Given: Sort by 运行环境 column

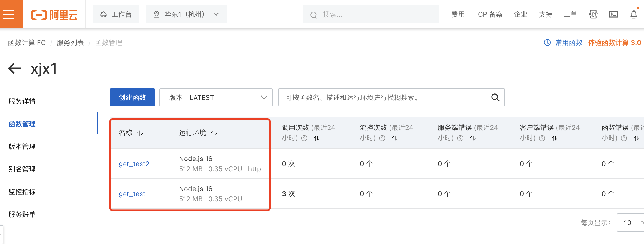Looking at the screenshot, I should [214, 133].
